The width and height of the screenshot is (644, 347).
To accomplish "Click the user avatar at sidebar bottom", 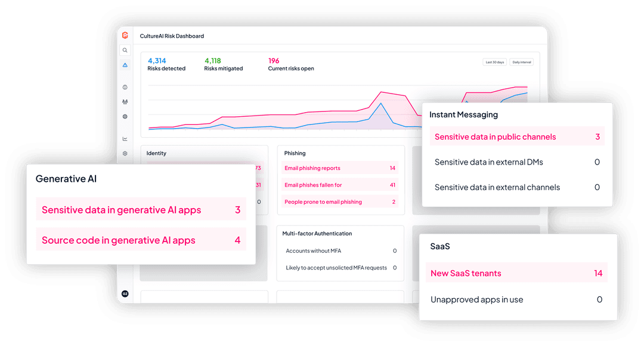I will click(x=125, y=293).
